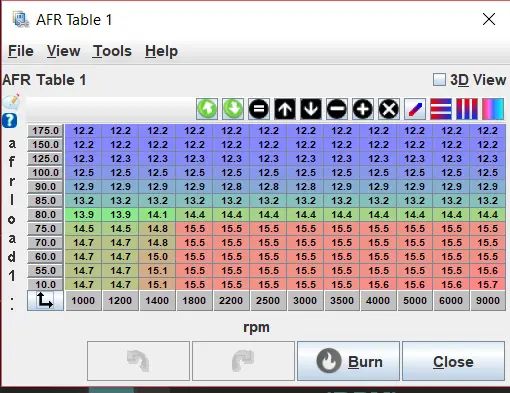Select the 12.5 cell at 100.0 load, 5000 rpm

[415, 172]
